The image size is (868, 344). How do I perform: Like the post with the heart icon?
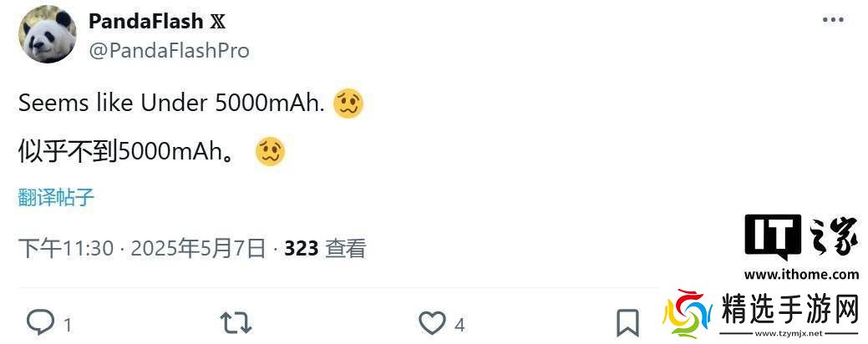tap(432, 323)
